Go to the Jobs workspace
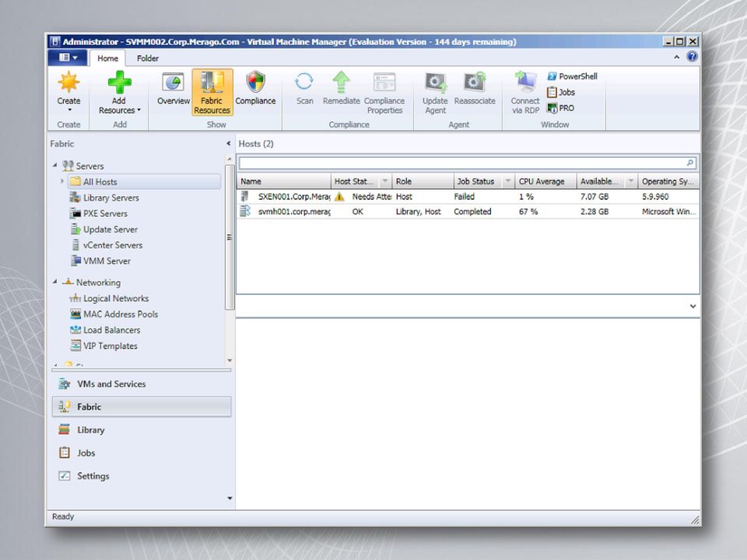The image size is (747, 560). pyautogui.click(x=142, y=453)
